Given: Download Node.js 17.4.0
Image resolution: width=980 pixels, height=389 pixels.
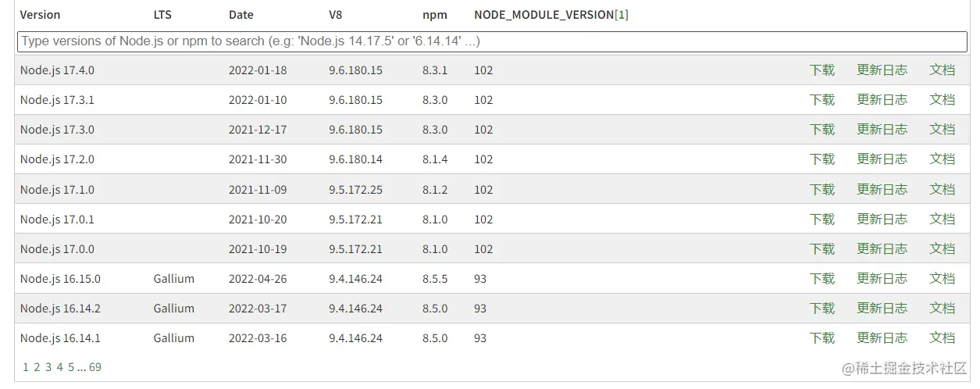Looking at the screenshot, I should coord(822,70).
